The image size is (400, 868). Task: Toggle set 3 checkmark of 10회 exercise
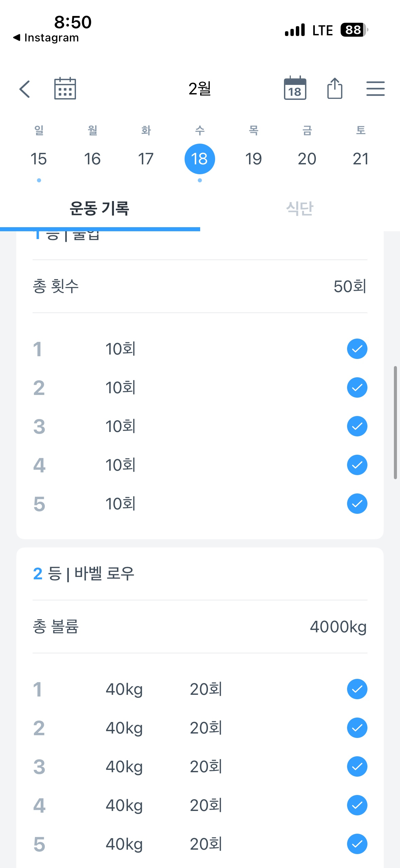pos(357,426)
